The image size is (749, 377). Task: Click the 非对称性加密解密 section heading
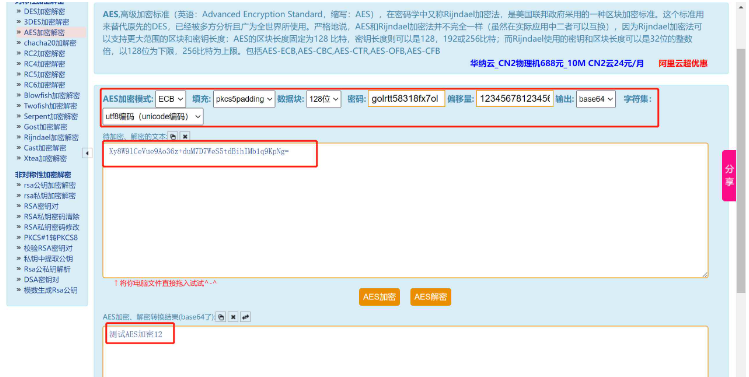pos(43,175)
